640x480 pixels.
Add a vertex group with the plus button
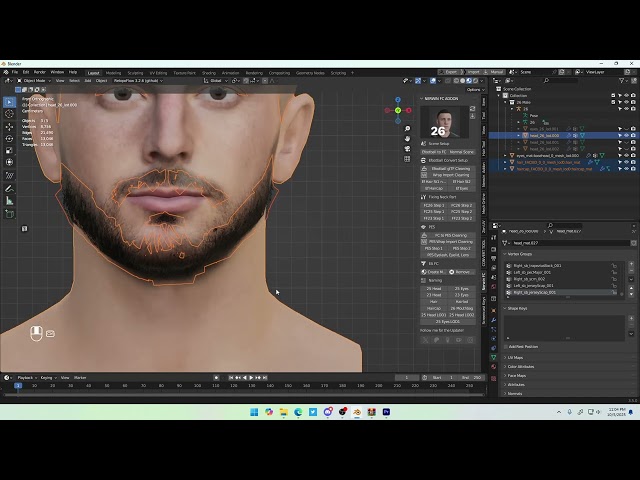(631, 264)
